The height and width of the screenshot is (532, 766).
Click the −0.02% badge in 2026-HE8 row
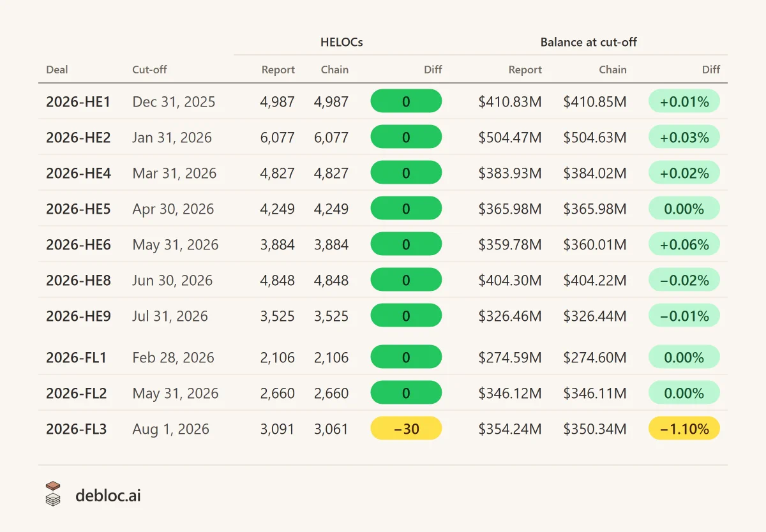[684, 280]
